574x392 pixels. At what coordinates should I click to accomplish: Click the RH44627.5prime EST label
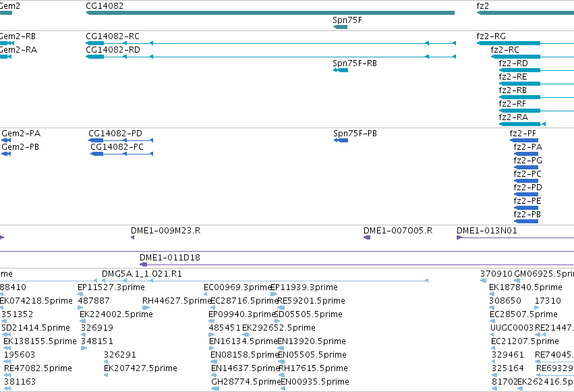[177, 301]
